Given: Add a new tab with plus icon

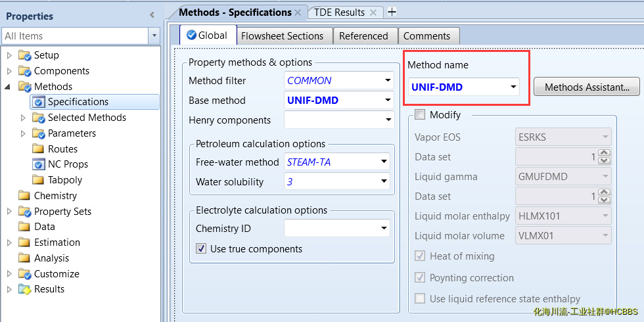Looking at the screenshot, I should click(x=392, y=12).
